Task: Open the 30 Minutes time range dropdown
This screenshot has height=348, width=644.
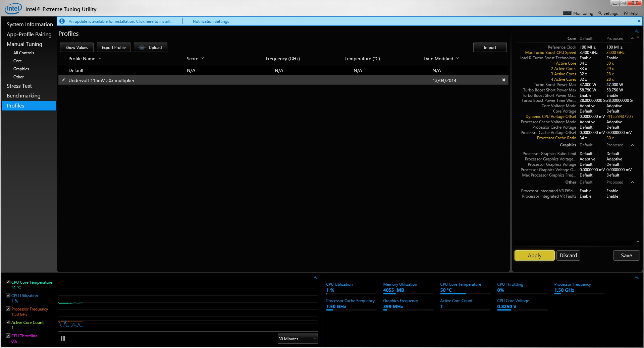Action: (x=298, y=339)
